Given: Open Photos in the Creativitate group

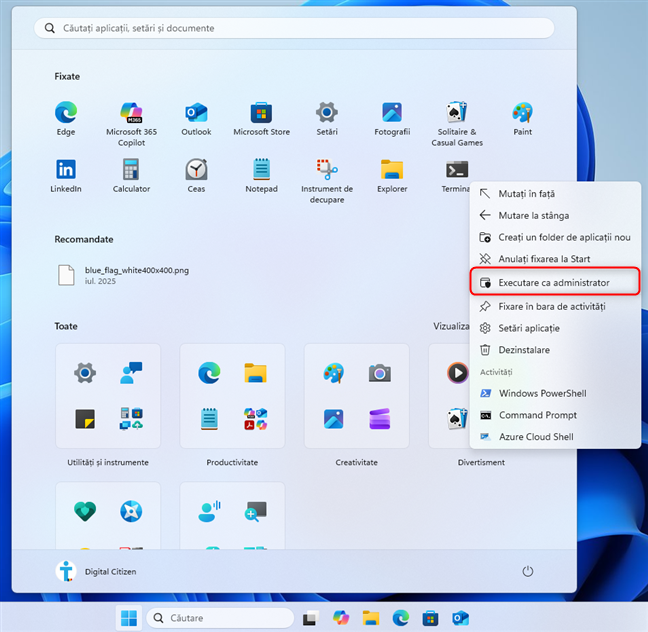Looking at the screenshot, I should [x=334, y=419].
